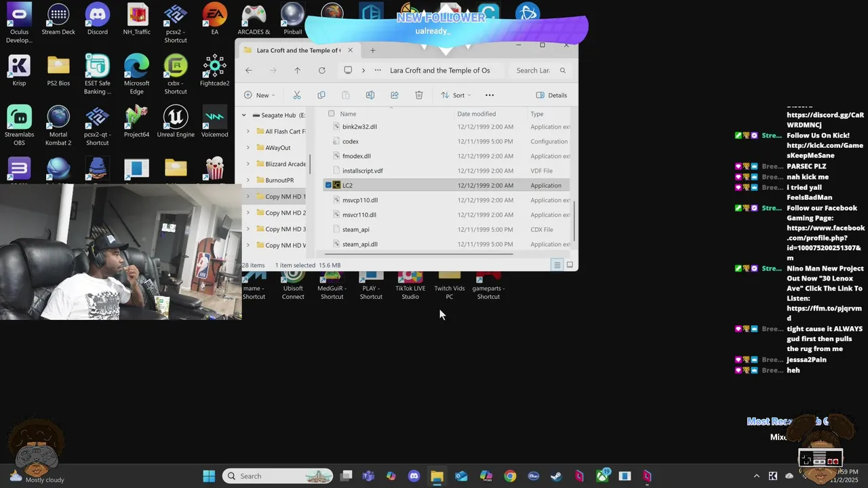Viewport: 868px width, 488px height.
Task: Select the Copy NM HD 3 folder in tree
Action: 285,229
